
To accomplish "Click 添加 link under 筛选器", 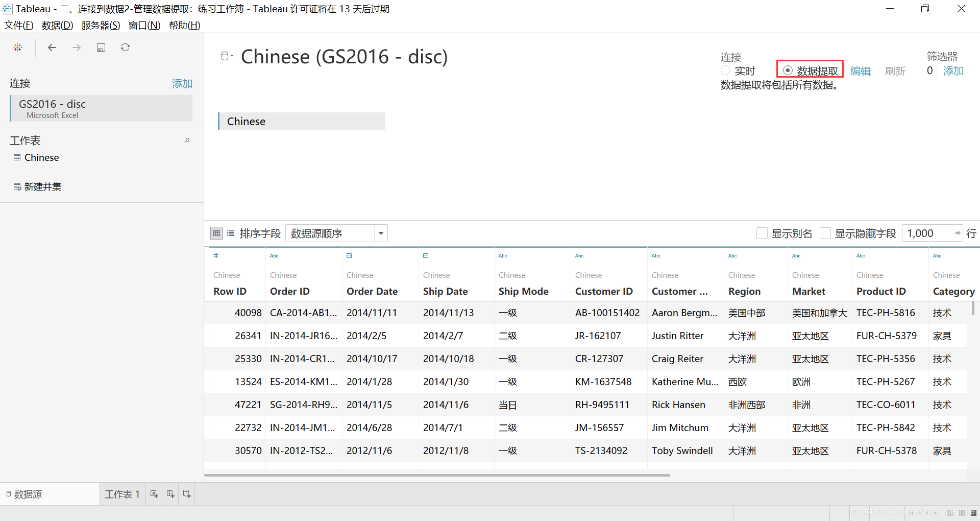I will [953, 71].
